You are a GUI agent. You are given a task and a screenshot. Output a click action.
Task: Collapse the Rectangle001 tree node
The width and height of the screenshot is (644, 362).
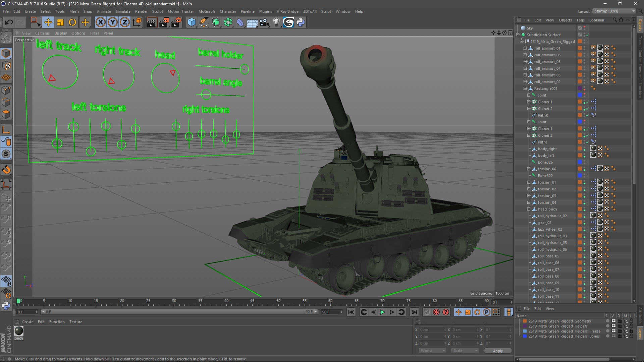click(525, 88)
